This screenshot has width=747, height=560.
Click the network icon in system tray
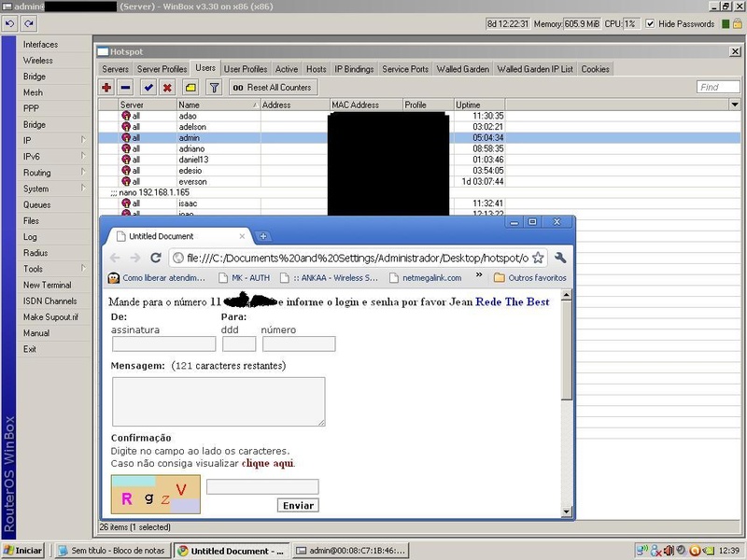click(642, 551)
